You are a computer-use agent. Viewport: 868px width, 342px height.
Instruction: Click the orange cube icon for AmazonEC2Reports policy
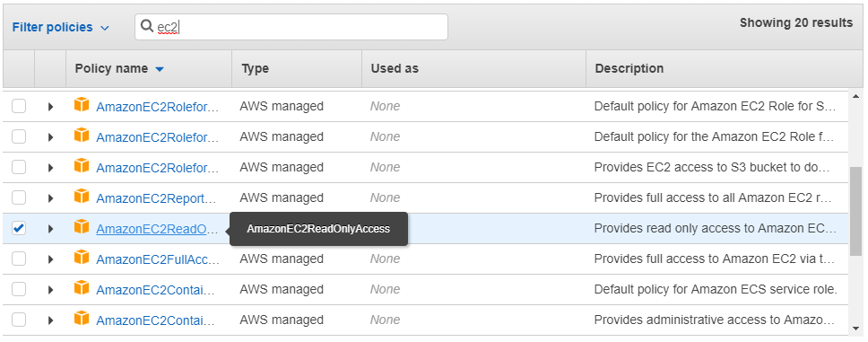pos(82,197)
